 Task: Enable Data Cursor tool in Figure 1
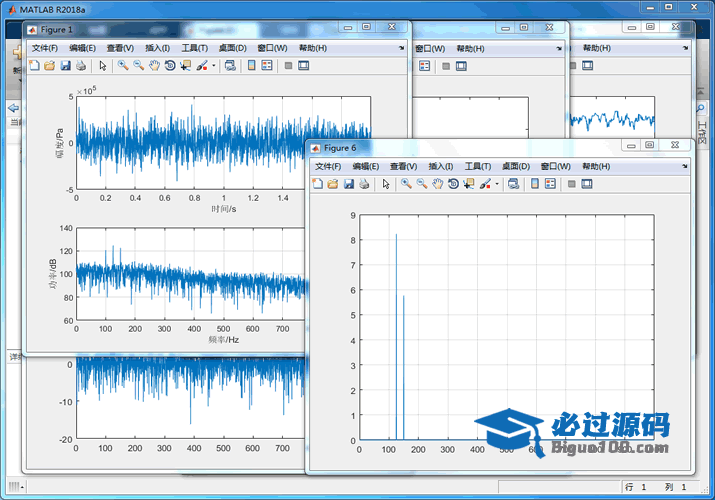click(x=186, y=66)
